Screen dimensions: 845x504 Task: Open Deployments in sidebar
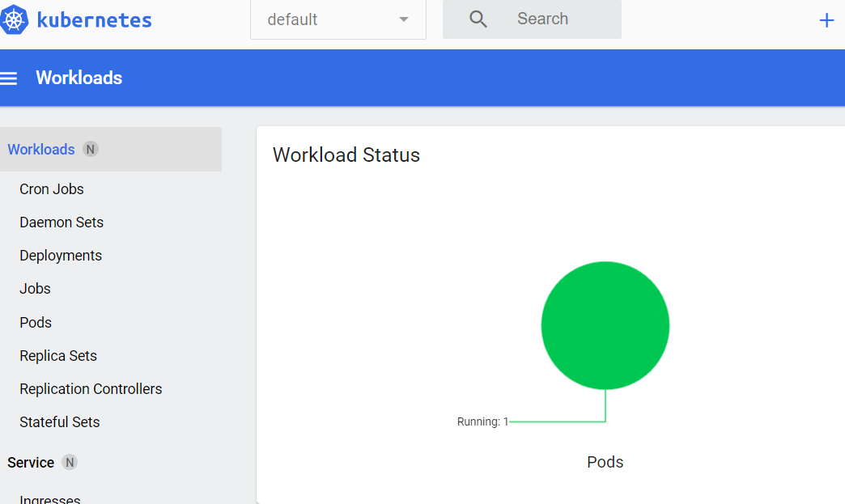[x=61, y=256]
